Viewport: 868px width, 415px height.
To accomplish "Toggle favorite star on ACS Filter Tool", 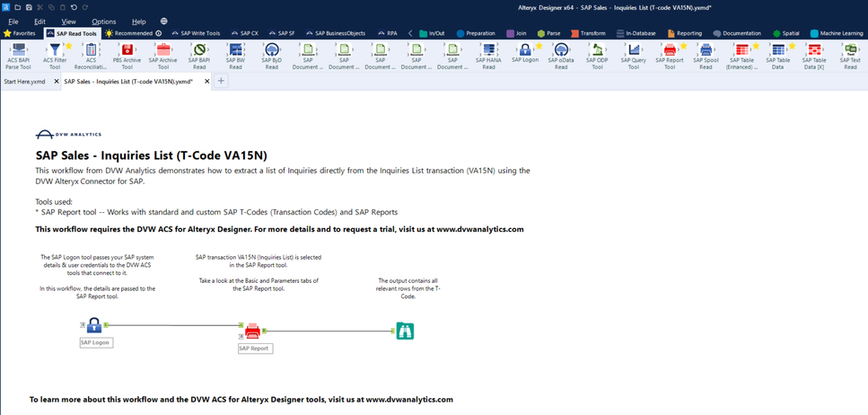I will pos(68,46).
